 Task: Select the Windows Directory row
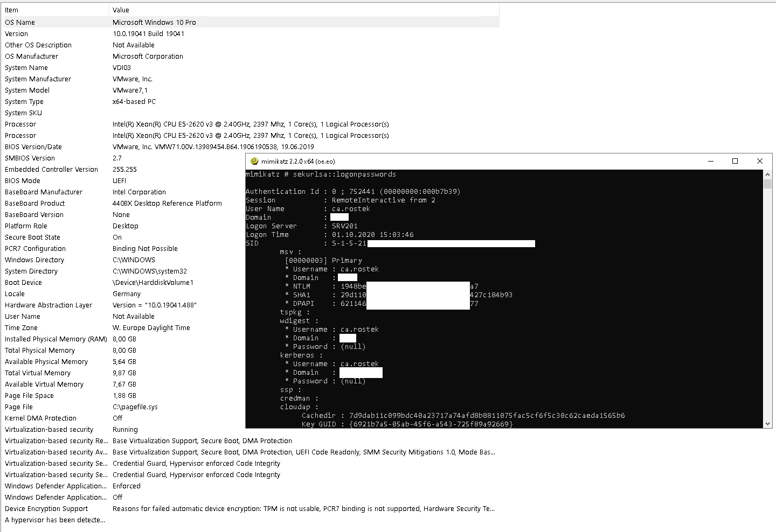[x=123, y=260]
